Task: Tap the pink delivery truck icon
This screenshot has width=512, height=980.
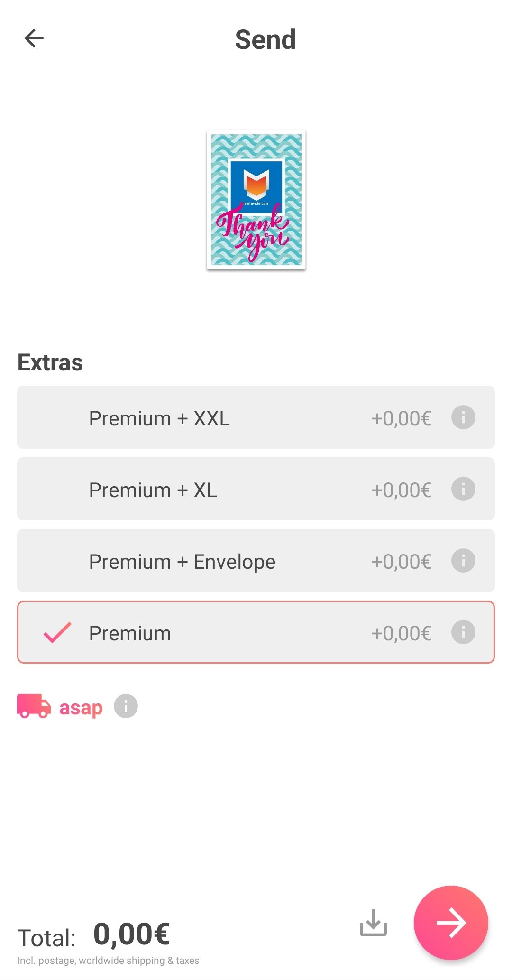Action: pos(34,706)
